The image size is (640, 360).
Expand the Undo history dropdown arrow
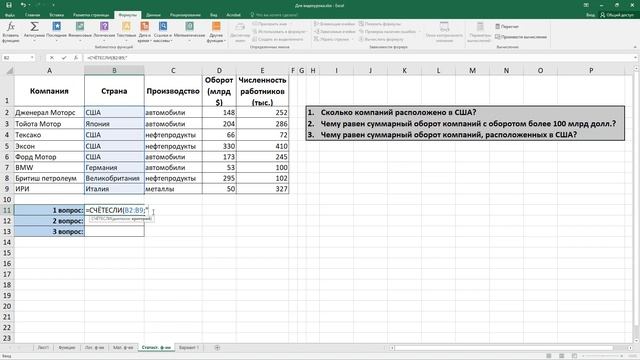coord(30,5)
